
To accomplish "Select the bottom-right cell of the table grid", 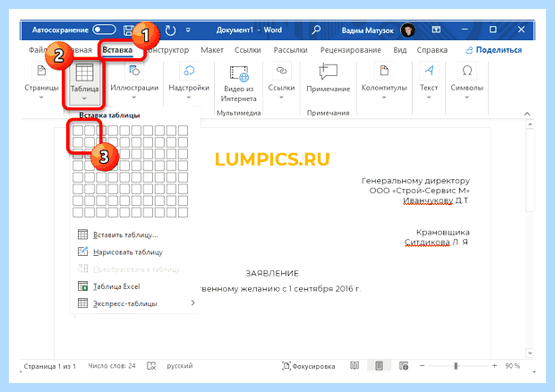I will tap(183, 212).
